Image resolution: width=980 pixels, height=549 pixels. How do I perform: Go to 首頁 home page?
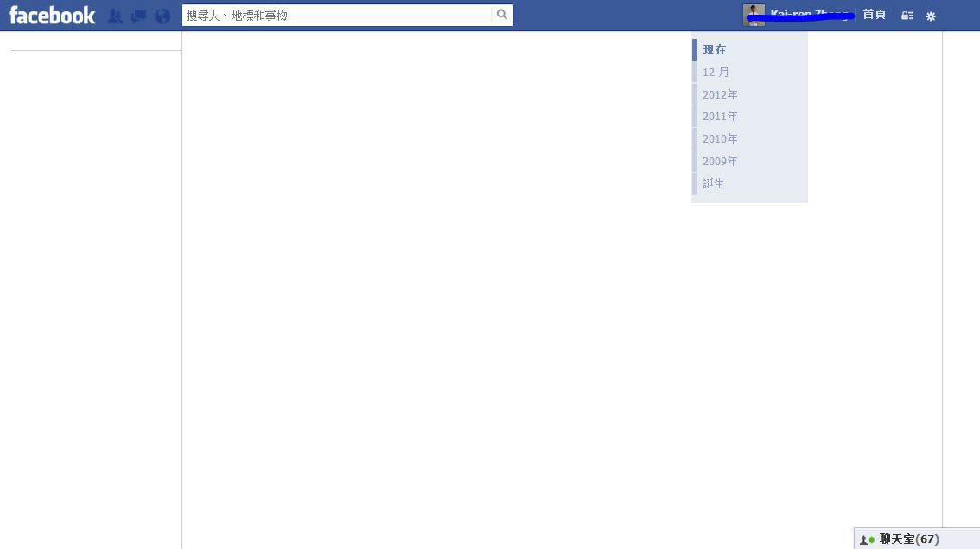[874, 15]
